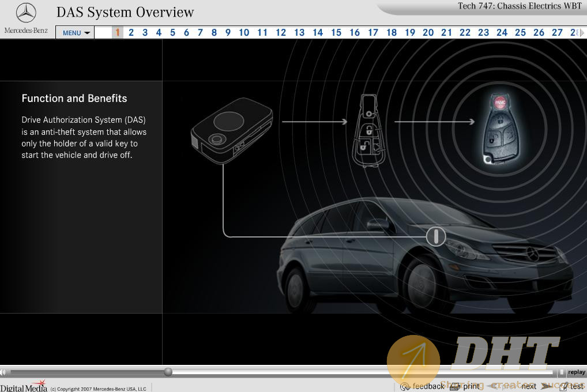Click the Digital Media logo
Screen dimensions: 587x392
point(24,386)
